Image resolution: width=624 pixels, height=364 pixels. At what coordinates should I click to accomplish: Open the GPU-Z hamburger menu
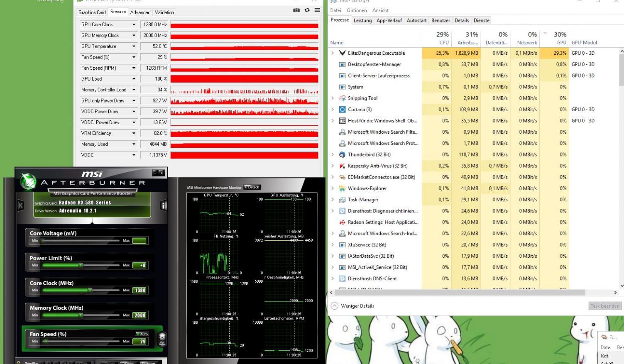click(x=317, y=10)
